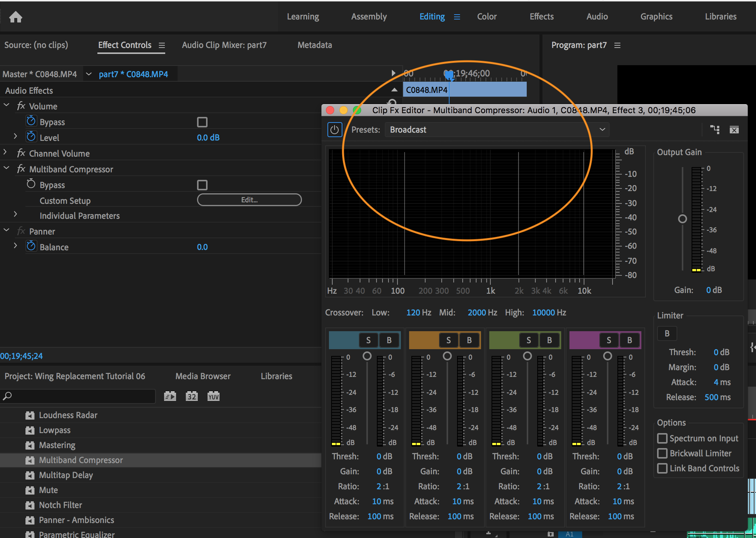Filter YUV effects
This screenshot has width=756, height=538.
tap(213, 396)
